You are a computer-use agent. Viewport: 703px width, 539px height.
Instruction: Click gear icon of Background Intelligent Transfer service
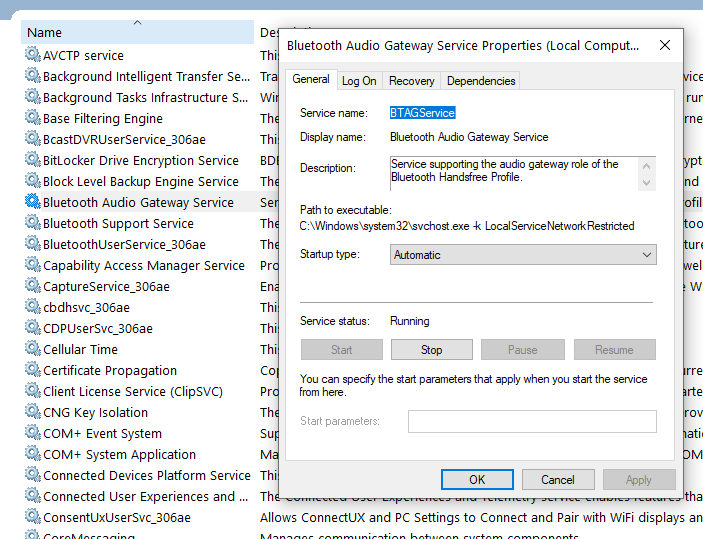(x=33, y=76)
